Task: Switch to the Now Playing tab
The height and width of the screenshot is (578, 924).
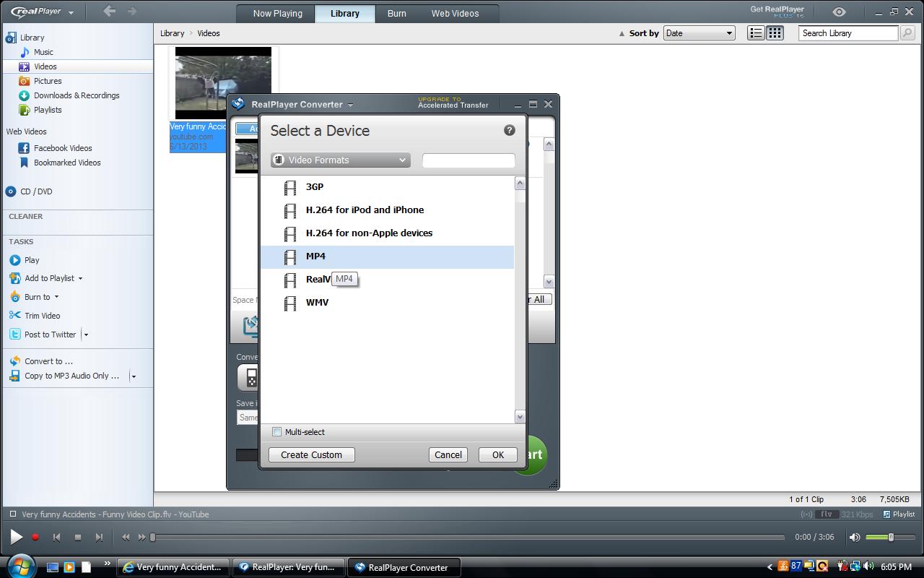Action: tap(278, 14)
